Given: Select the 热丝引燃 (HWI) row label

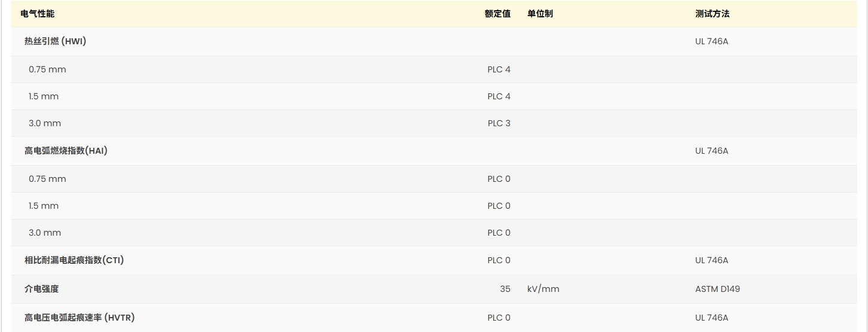Looking at the screenshot, I should pos(55,42).
